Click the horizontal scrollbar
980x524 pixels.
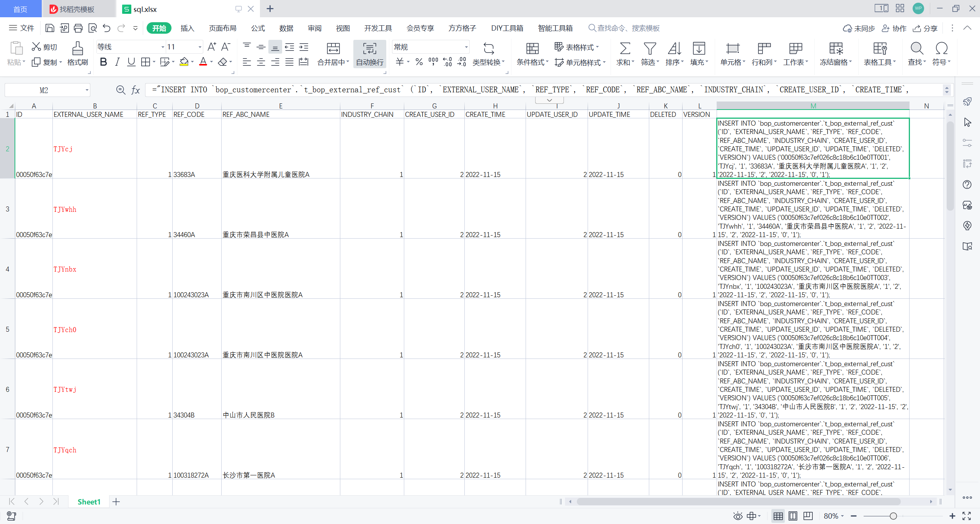pos(738,501)
